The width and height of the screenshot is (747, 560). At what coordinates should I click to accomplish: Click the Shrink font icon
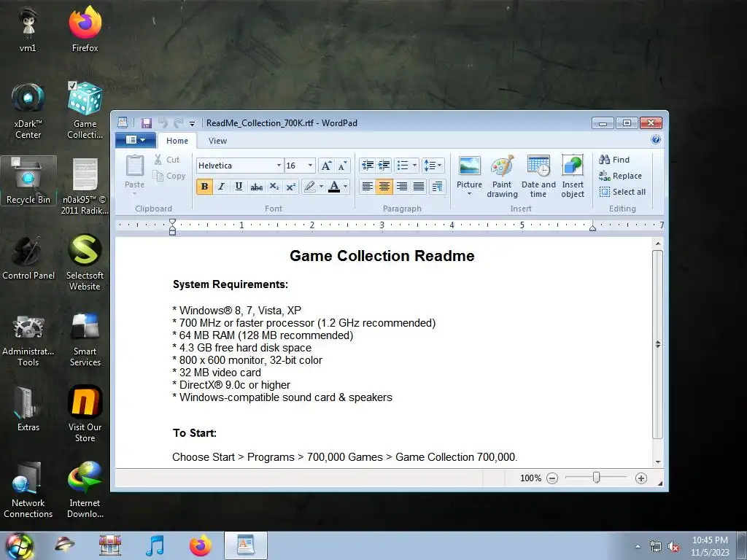pyautogui.click(x=343, y=166)
